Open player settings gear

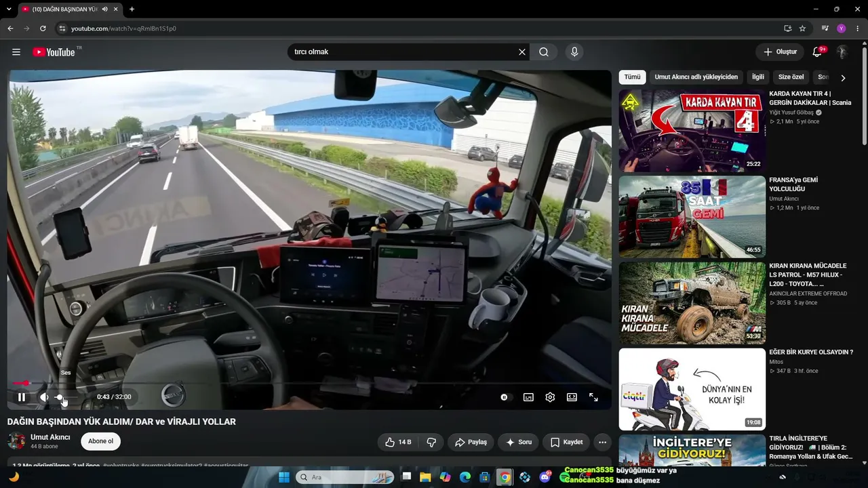[x=550, y=397]
